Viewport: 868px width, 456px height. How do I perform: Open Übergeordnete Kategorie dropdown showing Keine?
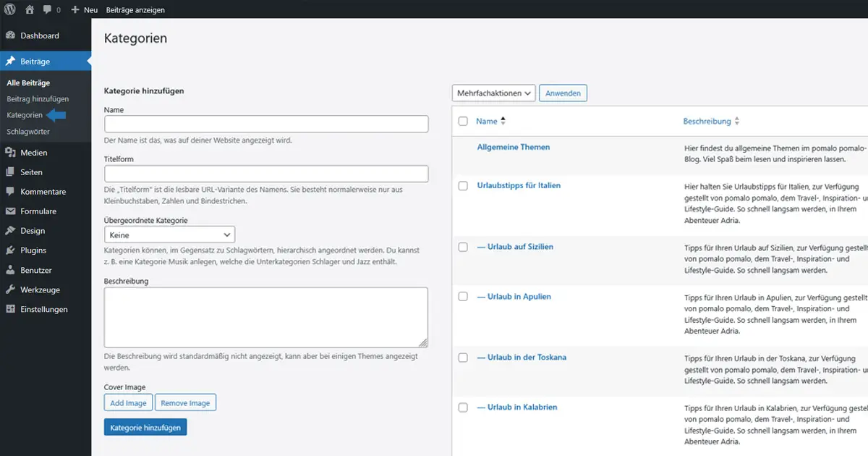169,235
